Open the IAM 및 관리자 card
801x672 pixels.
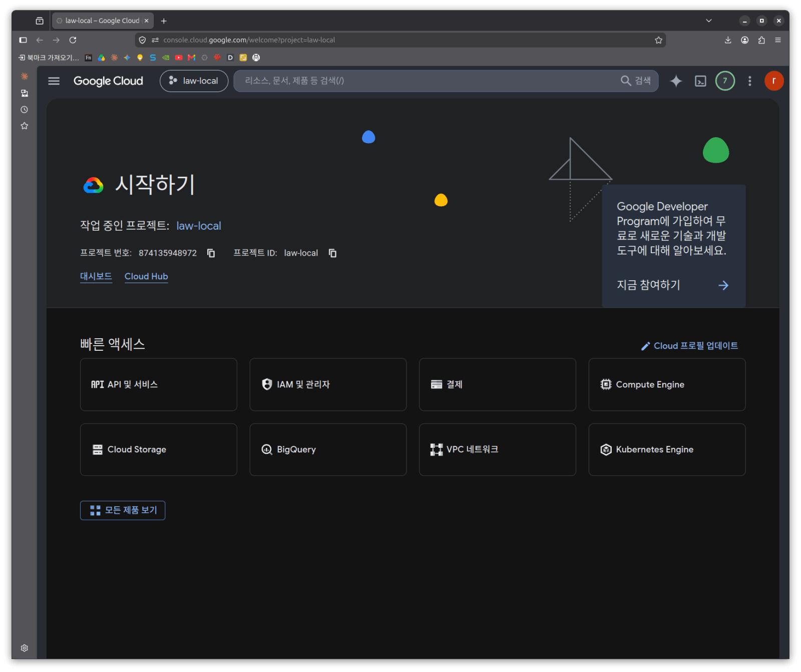click(328, 384)
